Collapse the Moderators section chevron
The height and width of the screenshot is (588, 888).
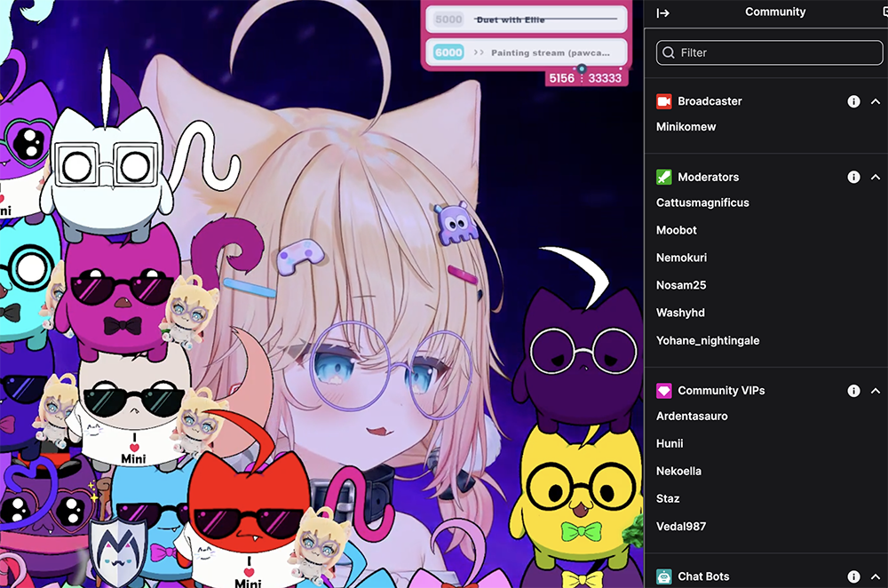(876, 178)
